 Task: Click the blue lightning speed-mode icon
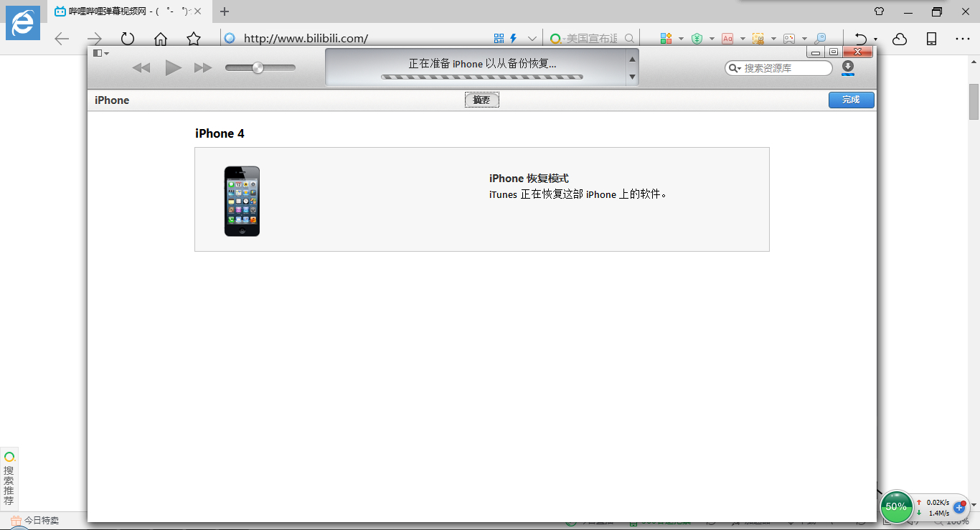pos(514,38)
